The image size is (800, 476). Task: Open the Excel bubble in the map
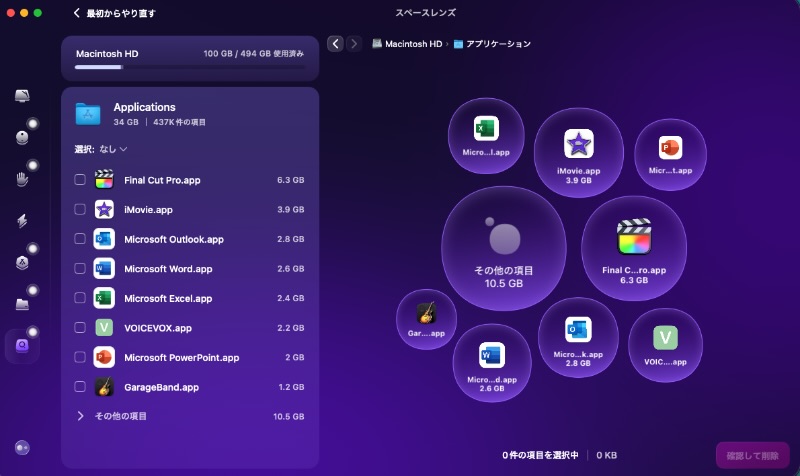[486, 136]
